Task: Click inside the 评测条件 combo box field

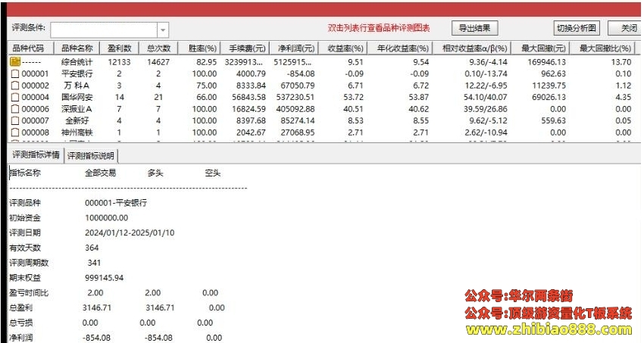Action: point(104,30)
